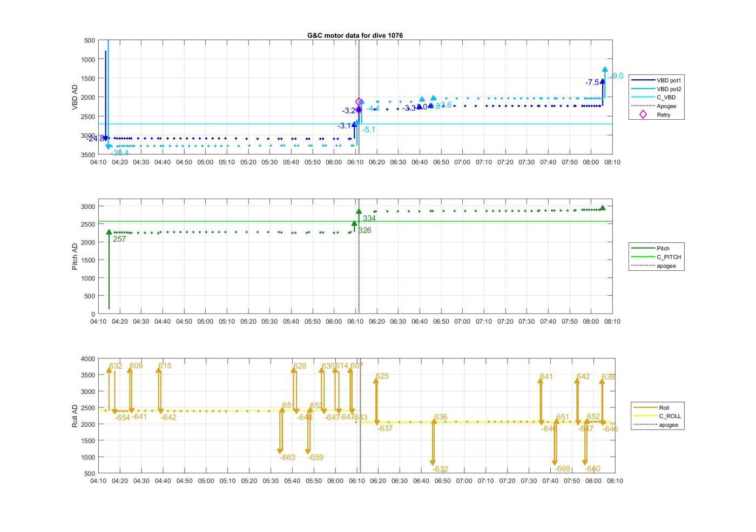756x532 pixels.
Task: Click the '615' roll data label
Action: click(x=165, y=366)
